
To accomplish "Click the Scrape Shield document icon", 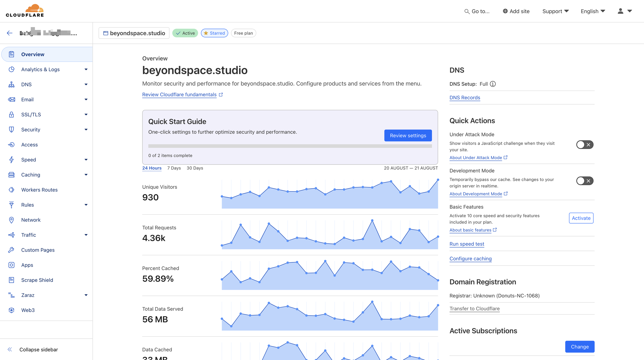I will (11, 280).
